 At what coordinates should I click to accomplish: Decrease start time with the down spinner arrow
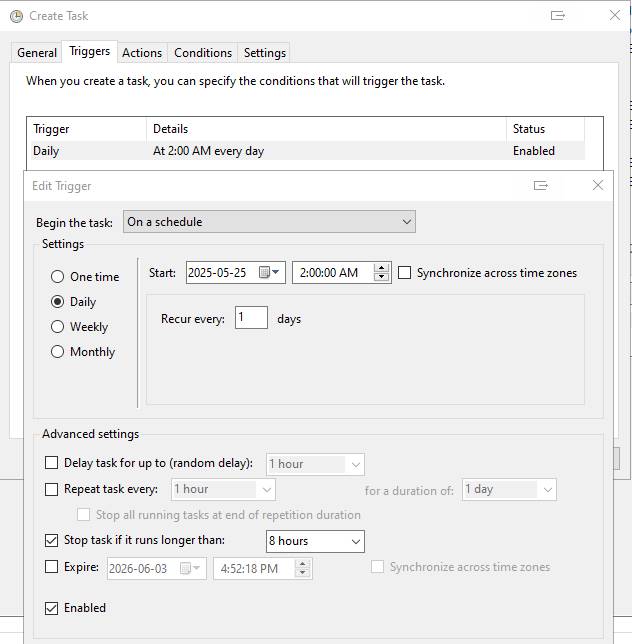coord(381,277)
